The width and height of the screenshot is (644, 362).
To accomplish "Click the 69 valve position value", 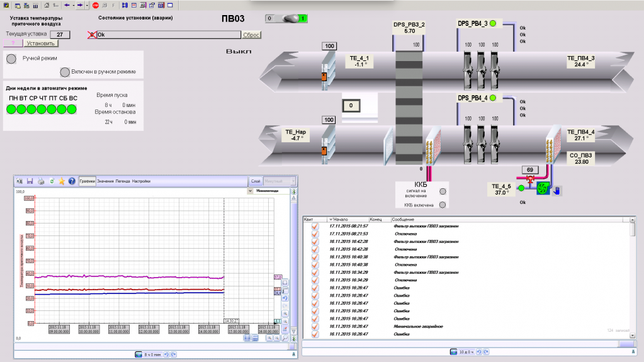I will coord(530,170).
